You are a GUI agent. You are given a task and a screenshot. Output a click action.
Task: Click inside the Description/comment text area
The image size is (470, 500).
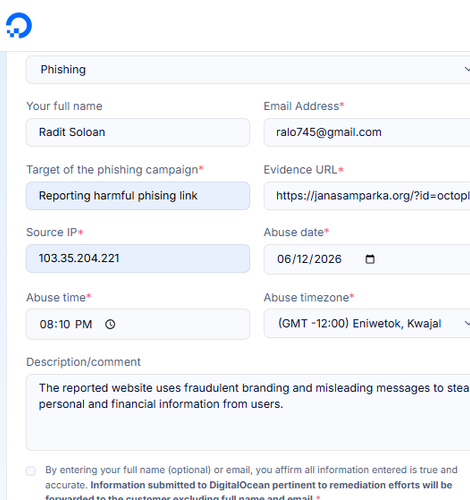tap(248, 412)
